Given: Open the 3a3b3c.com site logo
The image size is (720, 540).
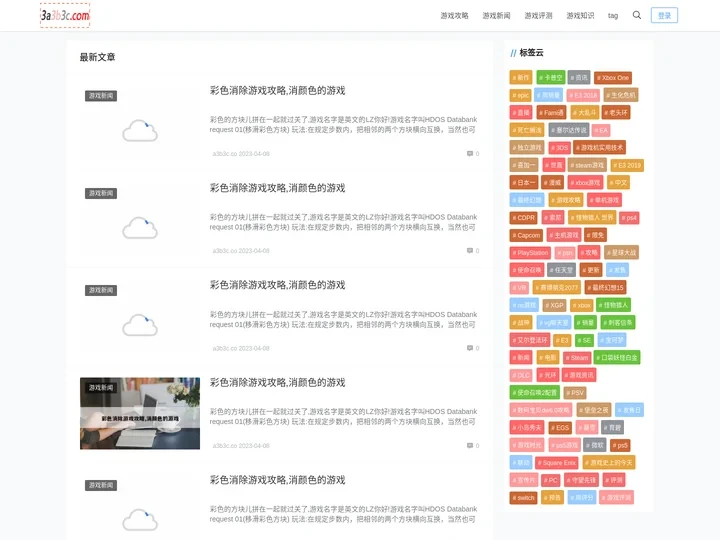Looking at the screenshot, I should [65, 15].
